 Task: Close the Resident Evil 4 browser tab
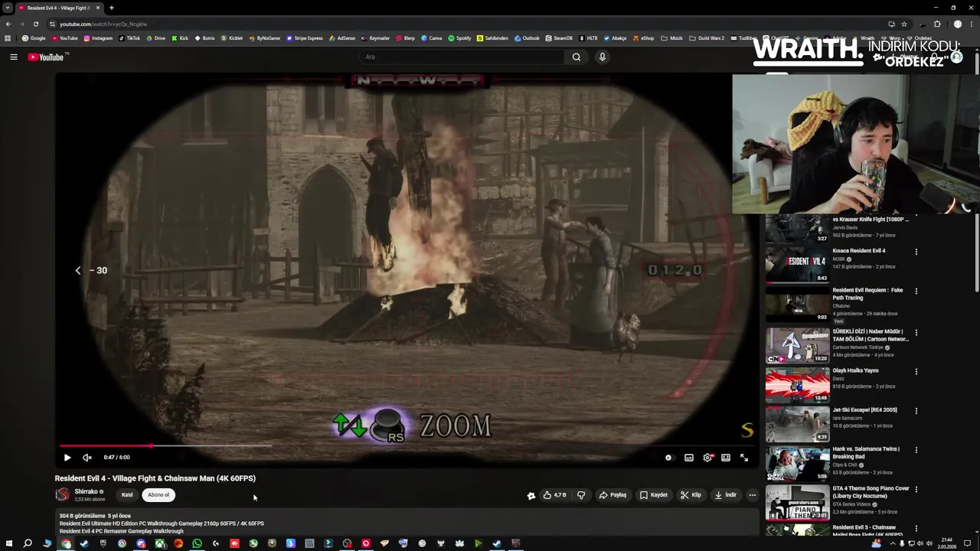point(98,8)
